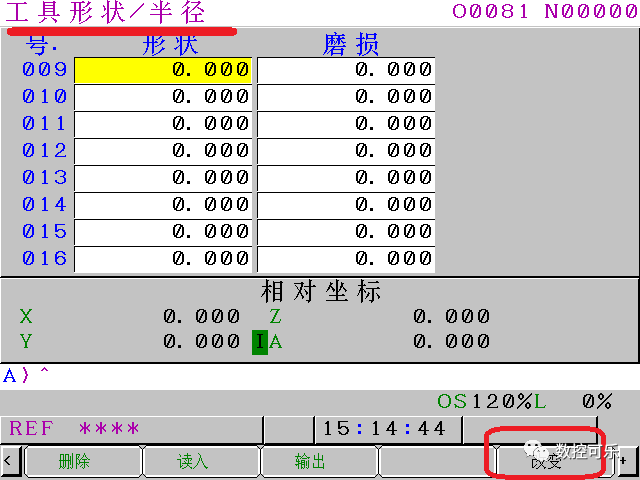Select the 读入 softkey
This screenshot has width=640, height=480.
202,461
